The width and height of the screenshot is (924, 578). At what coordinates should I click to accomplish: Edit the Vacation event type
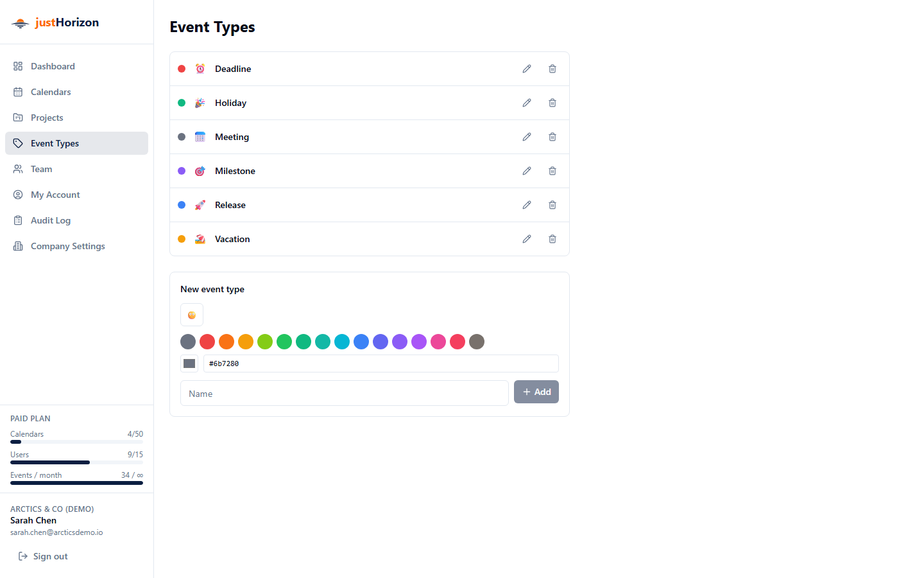[x=527, y=239]
